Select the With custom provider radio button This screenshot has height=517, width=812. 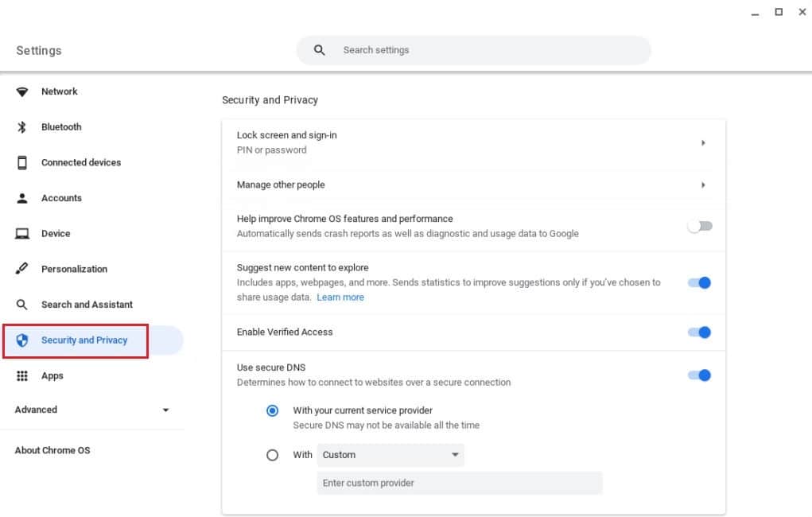point(273,454)
